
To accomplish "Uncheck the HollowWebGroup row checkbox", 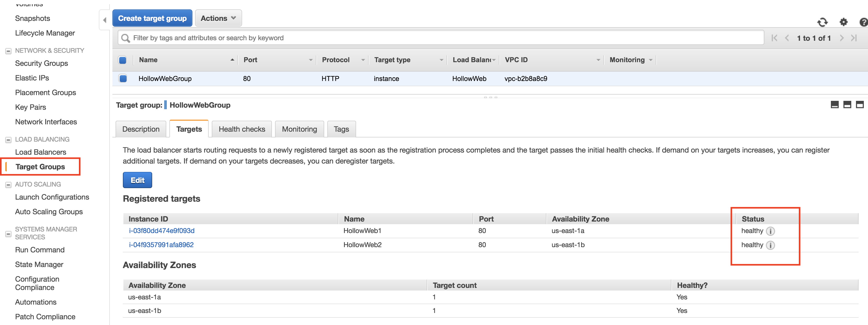I will tap(123, 78).
